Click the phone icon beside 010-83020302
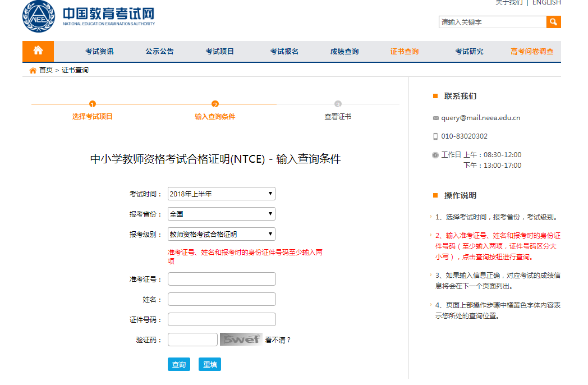This screenshot has width=588, height=385. 435,136
